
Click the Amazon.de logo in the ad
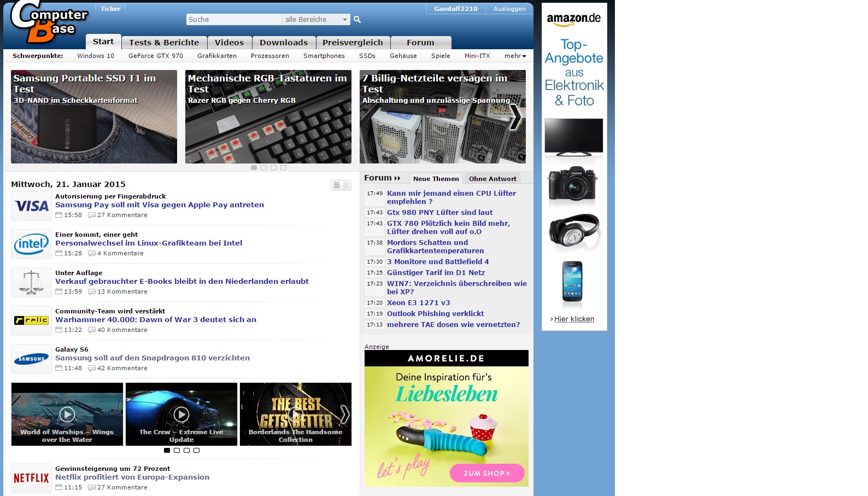click(x=574, y=19)
